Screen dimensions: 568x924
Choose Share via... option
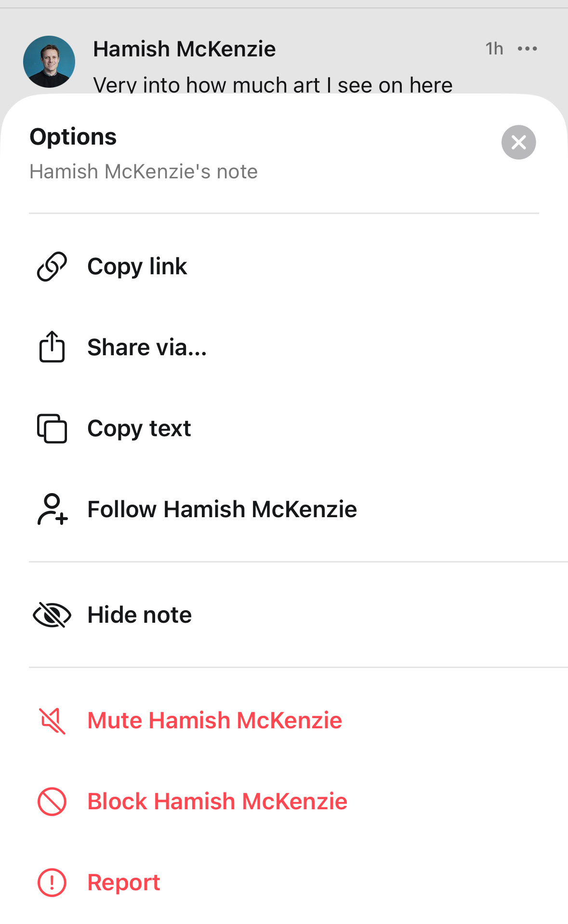pyautogui.click(x=284, y=347)
